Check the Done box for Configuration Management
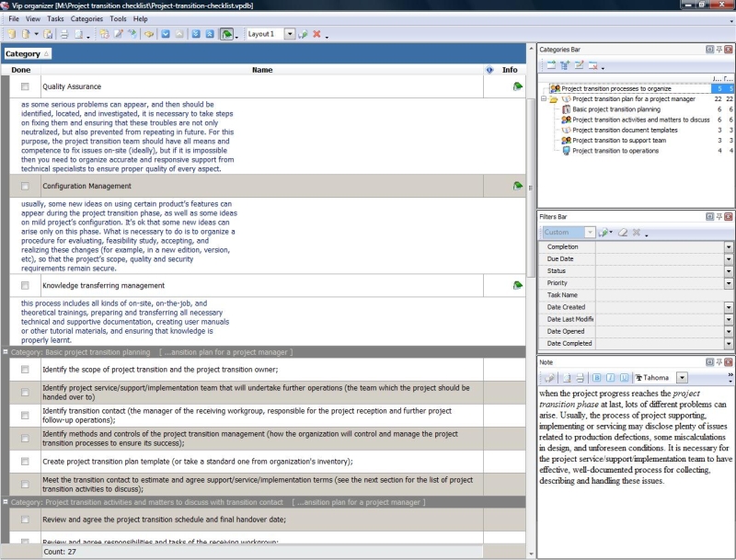Screen dimensions: 736x560 25,186
